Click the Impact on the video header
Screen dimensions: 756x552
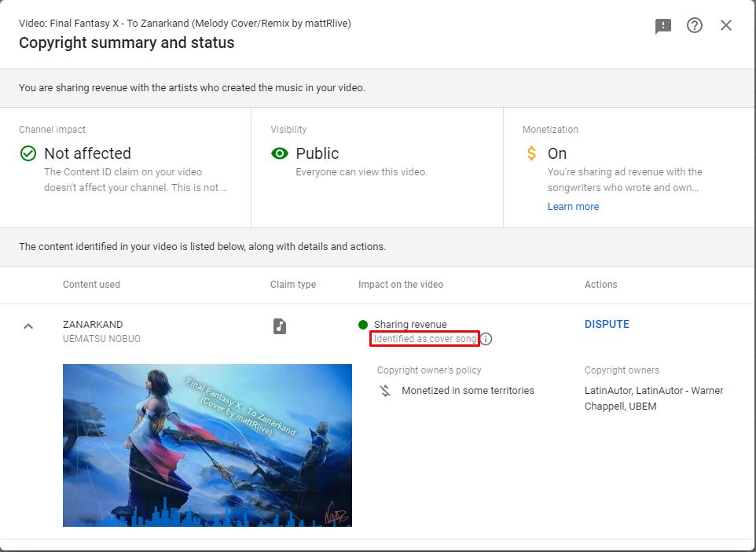point(401,285)
